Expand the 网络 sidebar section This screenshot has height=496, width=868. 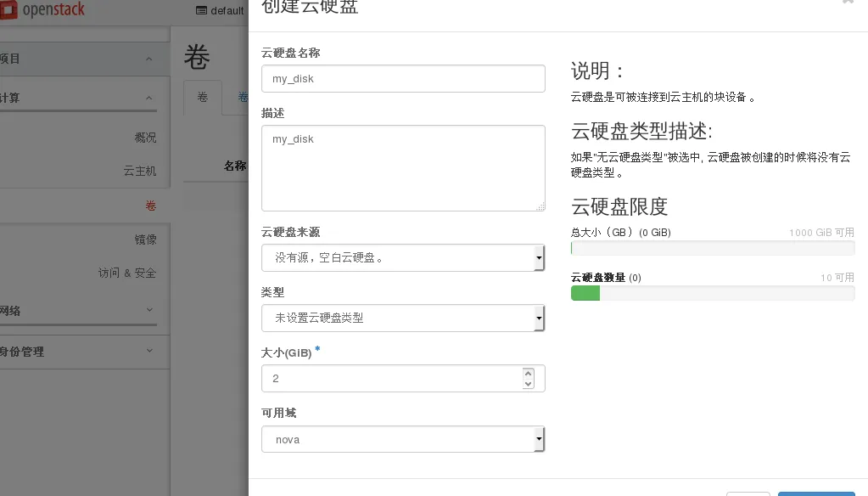[149, 311]
